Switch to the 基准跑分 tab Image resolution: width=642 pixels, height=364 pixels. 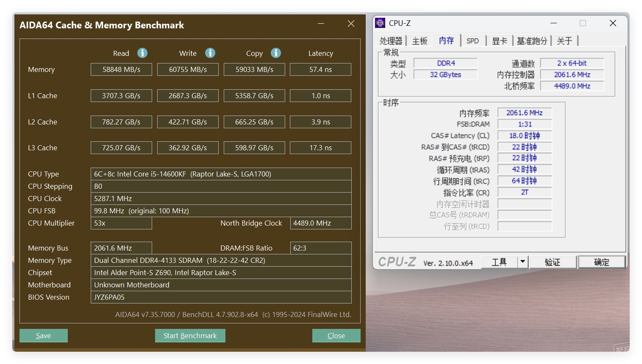[532, 41]
